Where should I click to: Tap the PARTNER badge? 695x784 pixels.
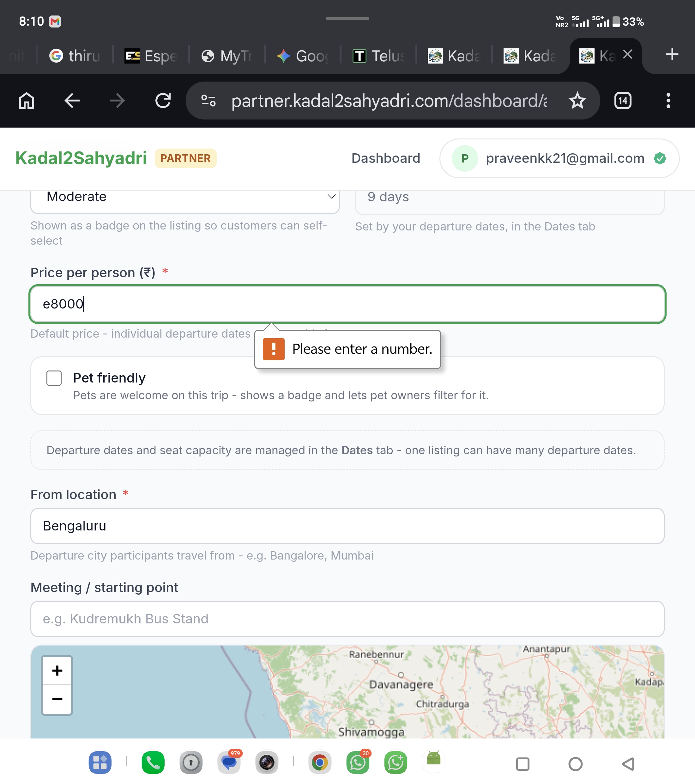pos(185,158)
